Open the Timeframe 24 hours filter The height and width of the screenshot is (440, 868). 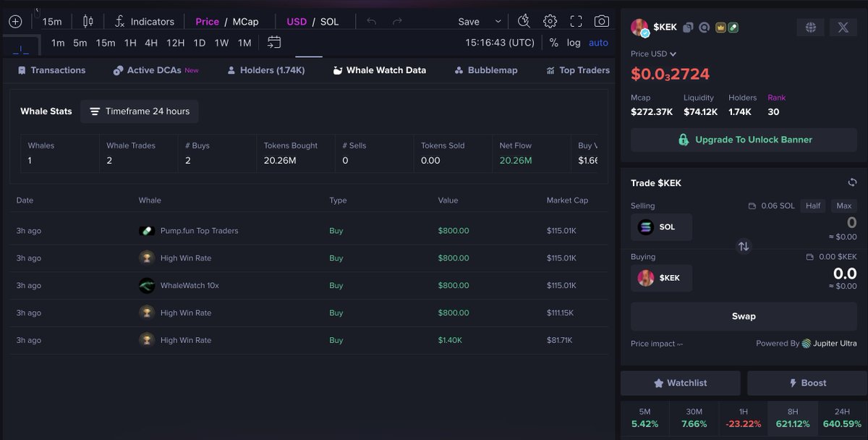click(x=140, y=111)
